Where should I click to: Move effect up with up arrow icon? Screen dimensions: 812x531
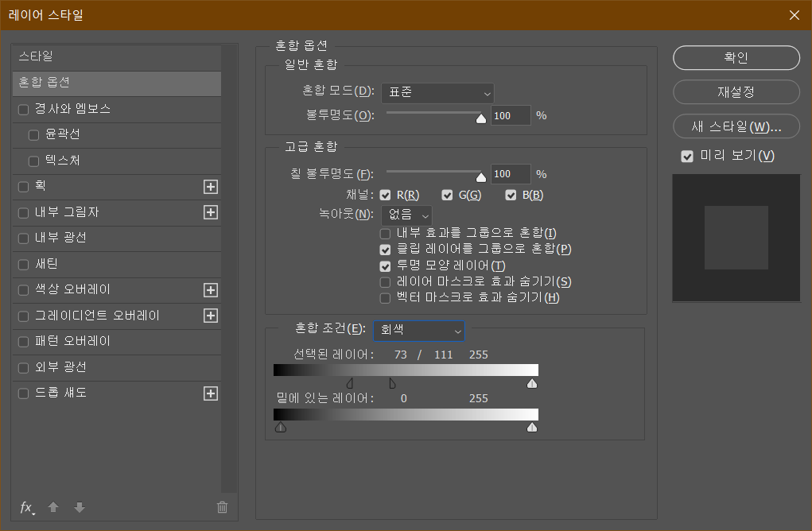click(x=53, y=507)
